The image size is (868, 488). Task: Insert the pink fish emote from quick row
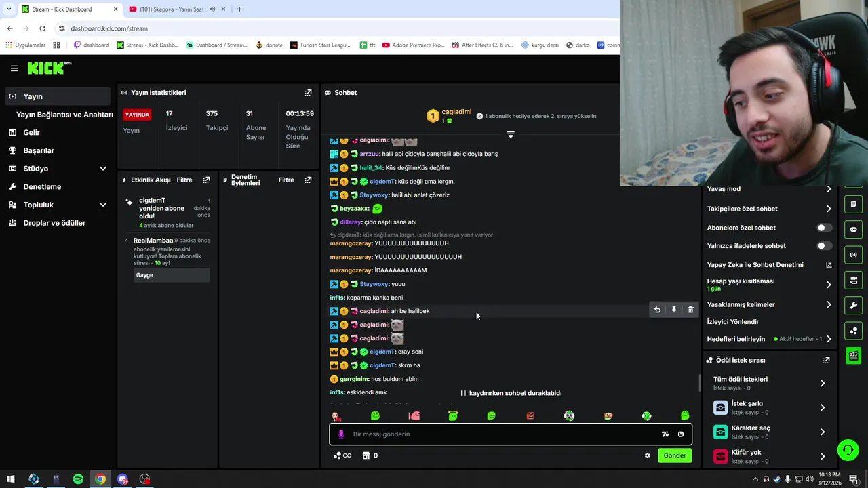click(x=414, y=415)
